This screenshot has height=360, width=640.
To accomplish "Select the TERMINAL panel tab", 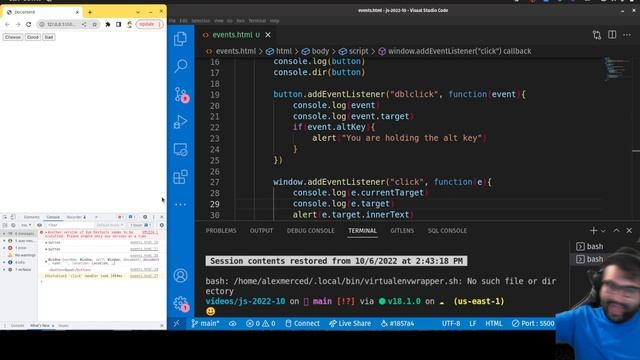I will 362,231.
